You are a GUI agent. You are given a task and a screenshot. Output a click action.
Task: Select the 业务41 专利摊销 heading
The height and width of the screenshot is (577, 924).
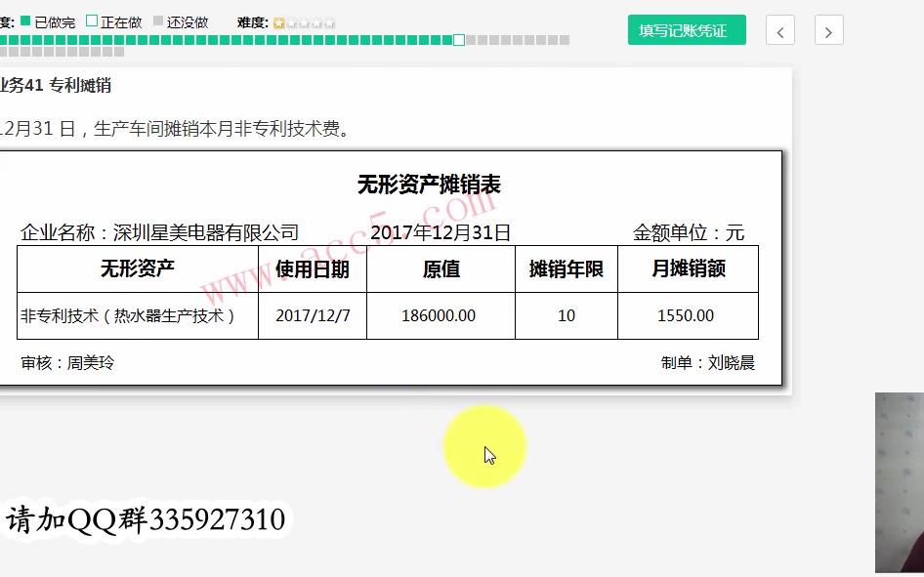[54, 86]
